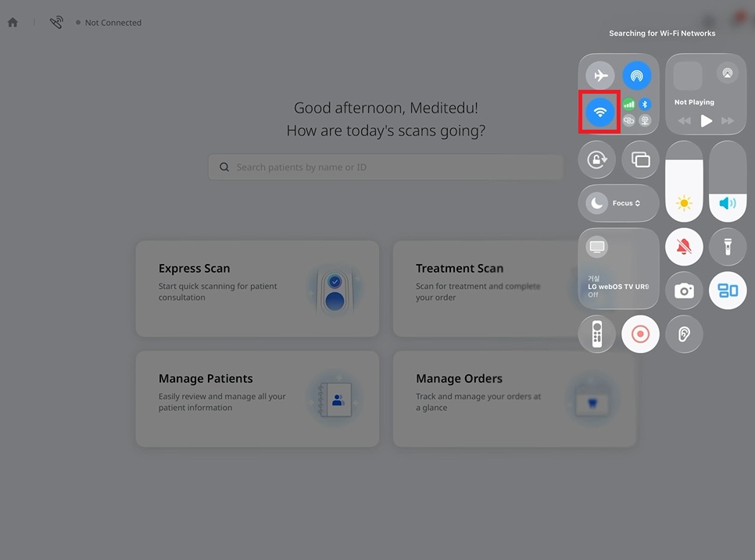
Task: Open Apple TV Remote control
Action: (597, 334)
